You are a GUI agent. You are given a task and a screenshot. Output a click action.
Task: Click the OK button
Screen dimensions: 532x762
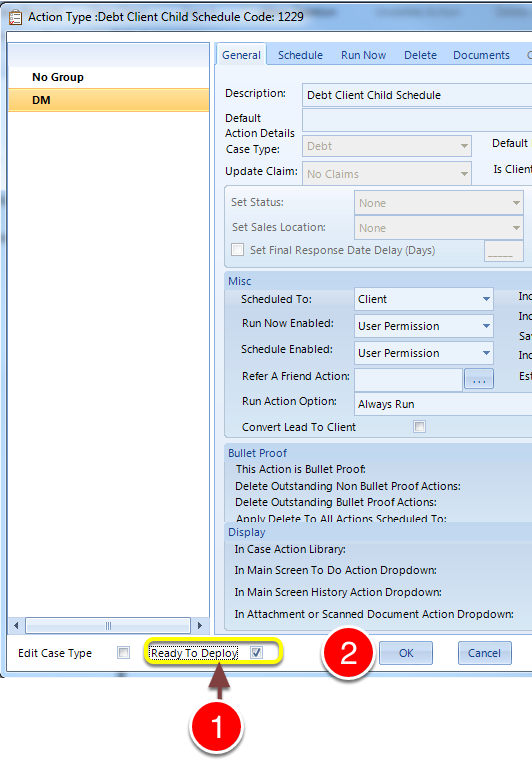(406, 653)
